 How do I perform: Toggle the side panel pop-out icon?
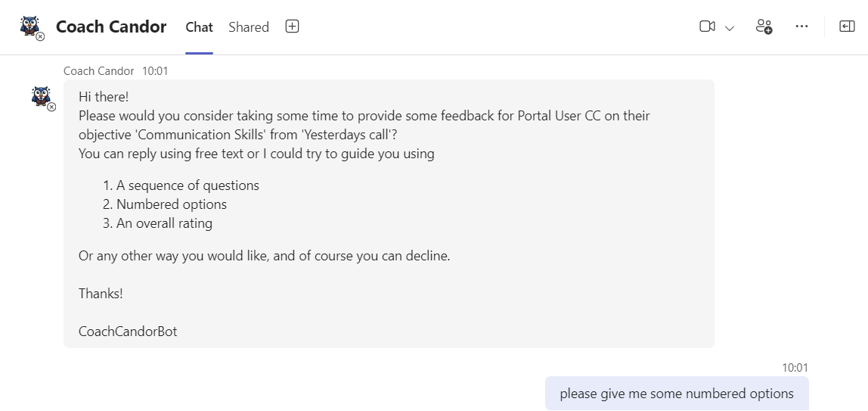(x=847, y=26)
